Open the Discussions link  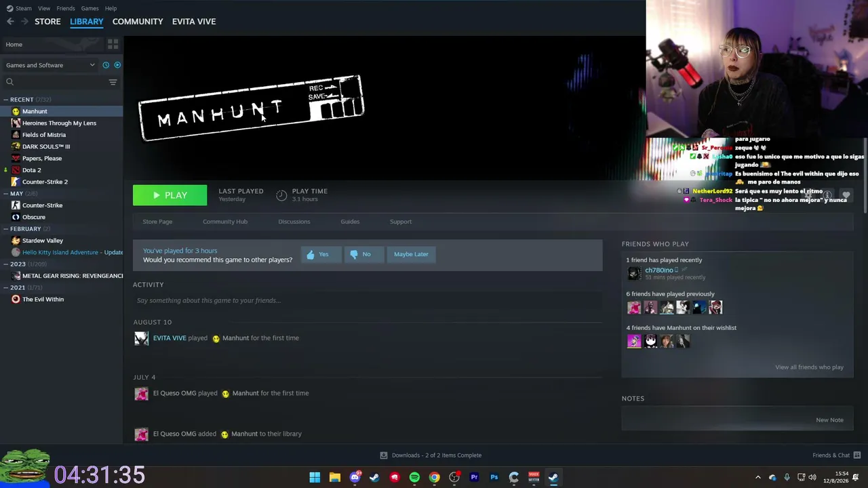pos(294,222)
